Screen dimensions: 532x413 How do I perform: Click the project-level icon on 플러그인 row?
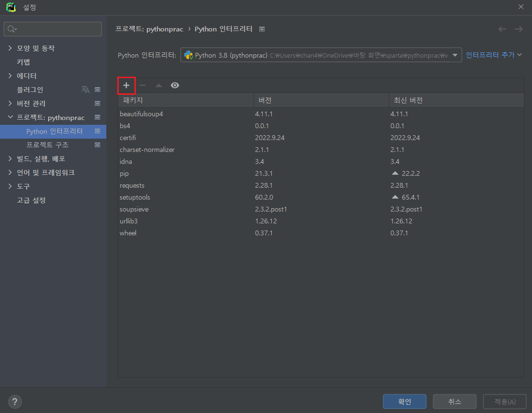click(97, 90)
